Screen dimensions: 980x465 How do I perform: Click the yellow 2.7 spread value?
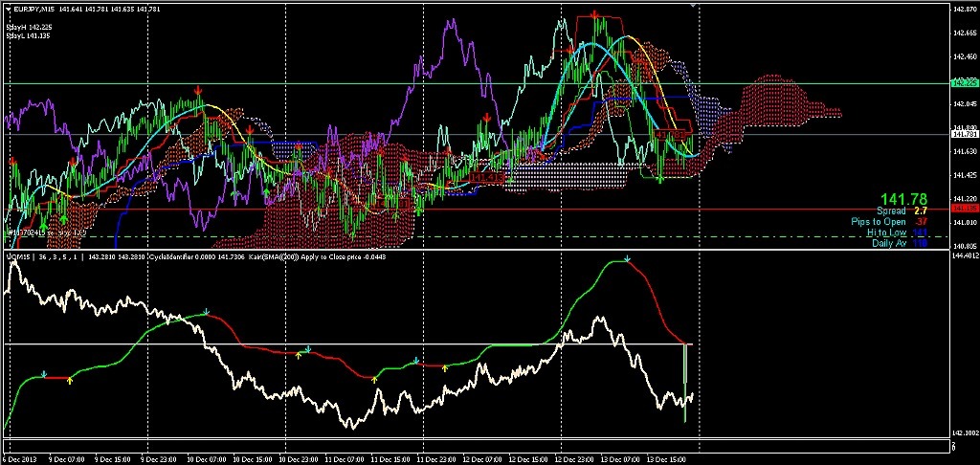point(920,211)
